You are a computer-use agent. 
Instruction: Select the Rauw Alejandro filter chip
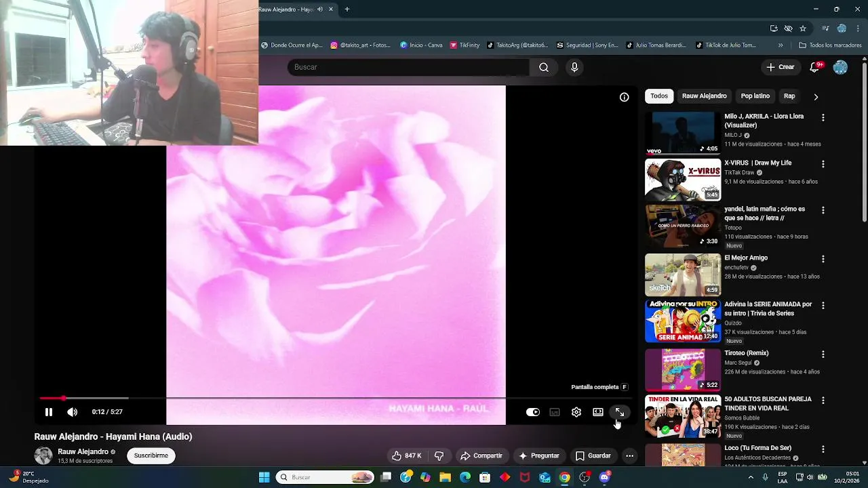pos(705,96)
